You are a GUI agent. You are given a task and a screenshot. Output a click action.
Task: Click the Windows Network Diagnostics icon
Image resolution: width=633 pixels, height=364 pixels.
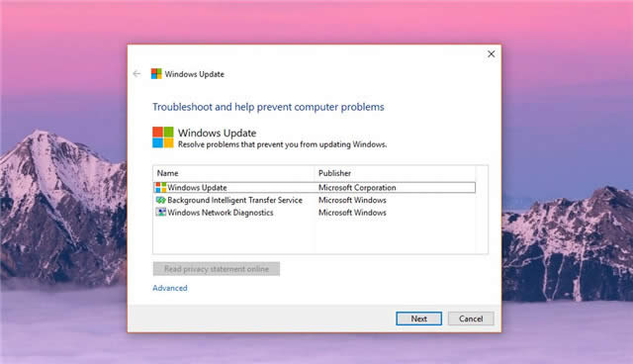pos(160,213)
